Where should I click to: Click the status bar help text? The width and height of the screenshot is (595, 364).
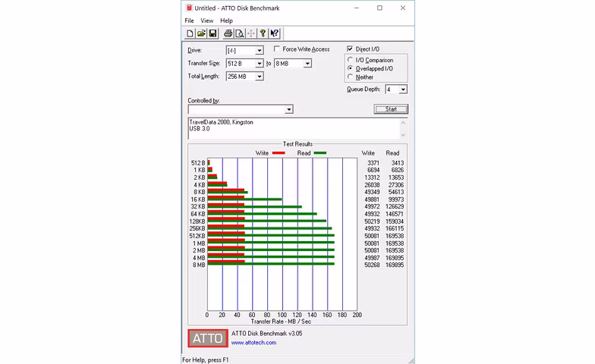[205, 359]
